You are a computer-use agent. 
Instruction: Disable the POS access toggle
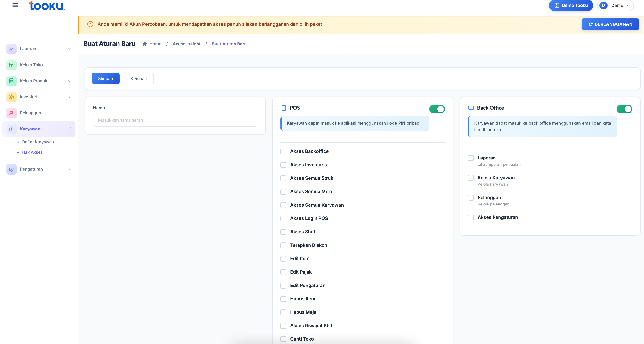pos(437,109)
